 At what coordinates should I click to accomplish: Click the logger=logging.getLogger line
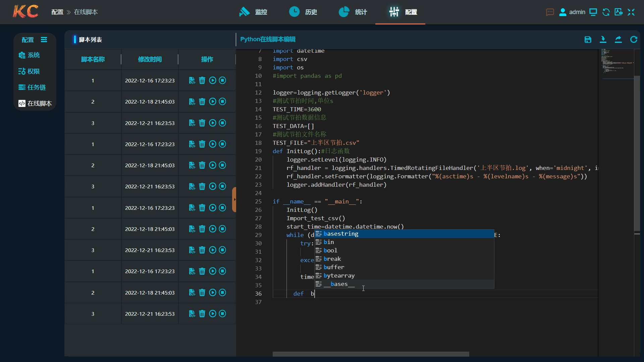click(331, 93)
